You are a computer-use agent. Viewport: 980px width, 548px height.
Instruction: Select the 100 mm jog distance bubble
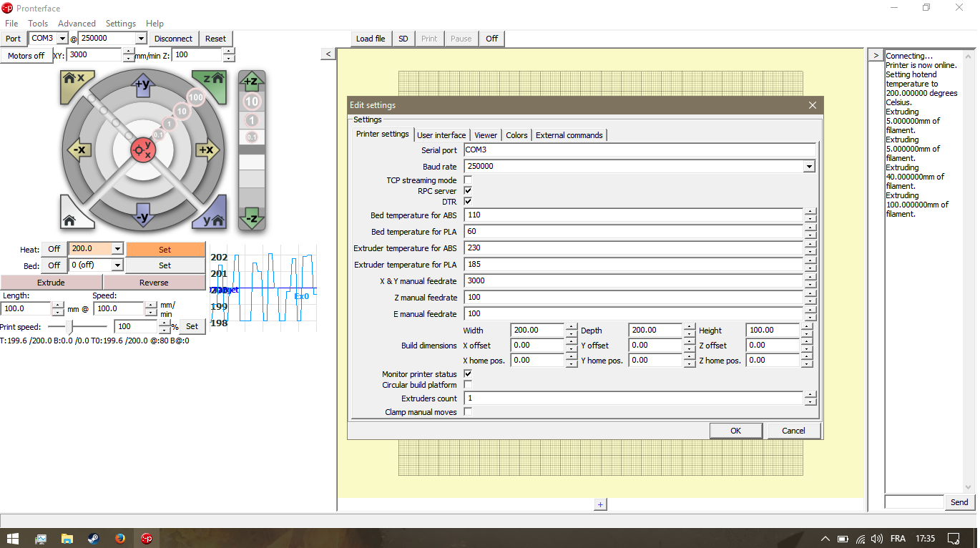click(x=195, y=97)
